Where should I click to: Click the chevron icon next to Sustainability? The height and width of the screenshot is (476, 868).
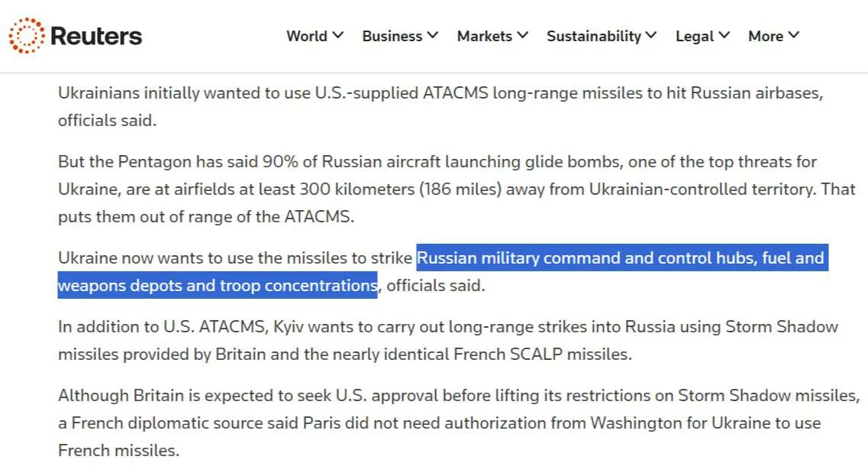(x=651, y=35)
